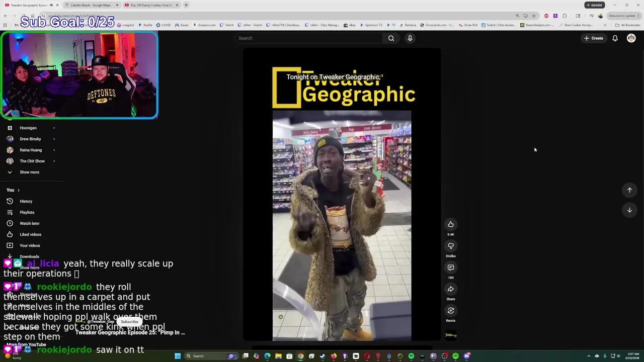Open the PayPal bookmark
This screenshot has width=644, height=362.
[x=145, y=25]
